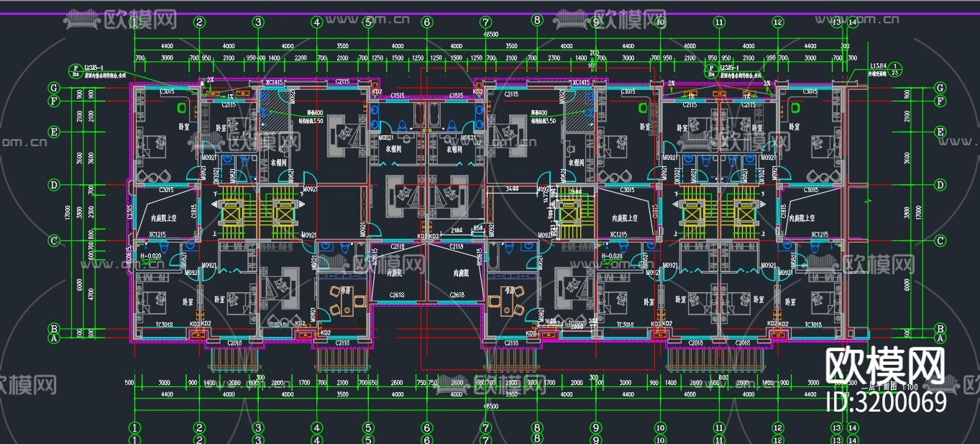The height and width of the screenshot is (444, 980).
Task: Click the green square appliance symbol in left bedroom
Action: (x=180, y=109)
